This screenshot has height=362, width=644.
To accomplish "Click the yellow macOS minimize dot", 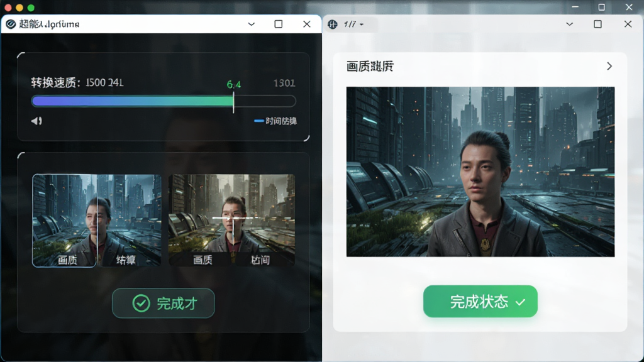I will pos(19,8).
